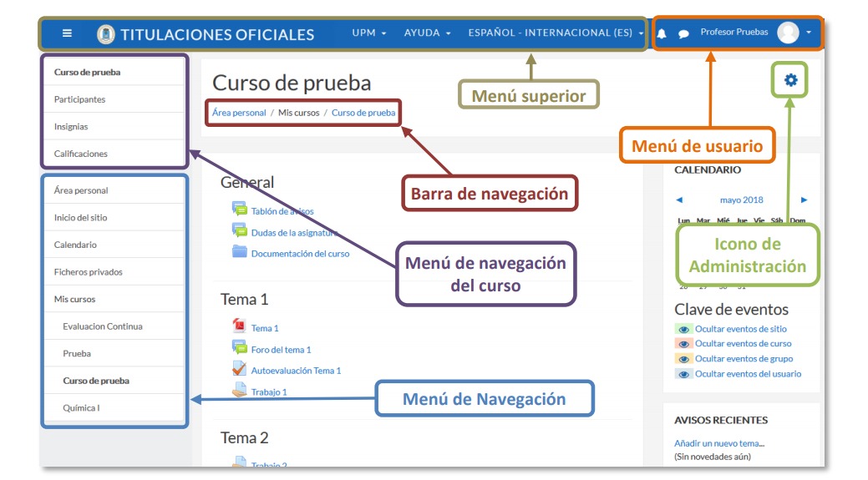Go to next month in calendar
The height and width of the screenshot is (480, 868).
pyautogui.click(x=804, y=200)
